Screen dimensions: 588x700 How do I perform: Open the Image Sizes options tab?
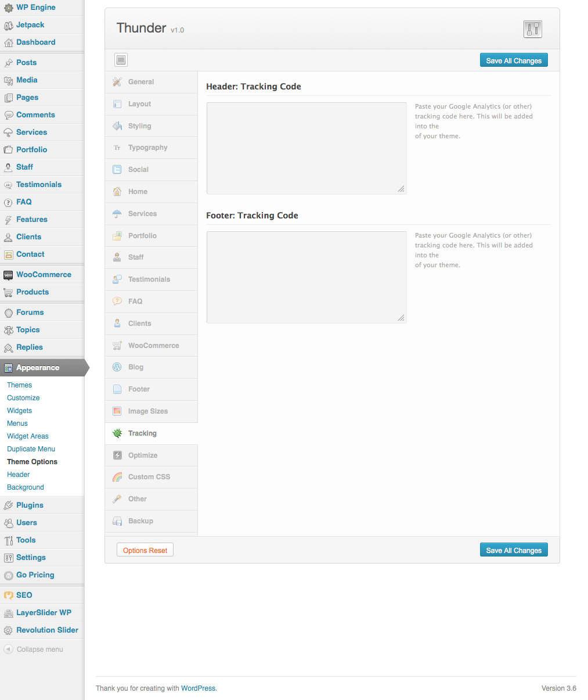click(x=151, y=411)
